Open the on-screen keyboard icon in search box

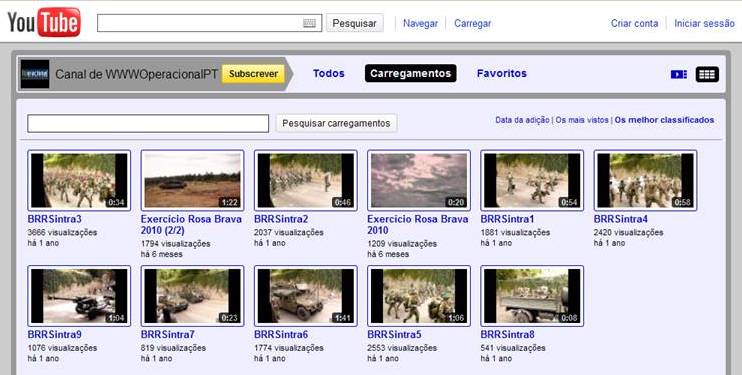point(309,23)
